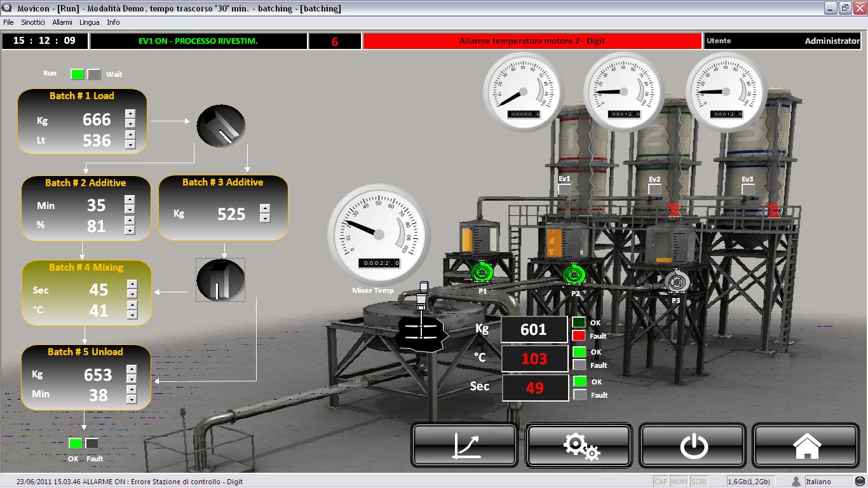Click the Batch 1 Kg value 666
Screen dimensions: 868x488
(x=97, y=119)
